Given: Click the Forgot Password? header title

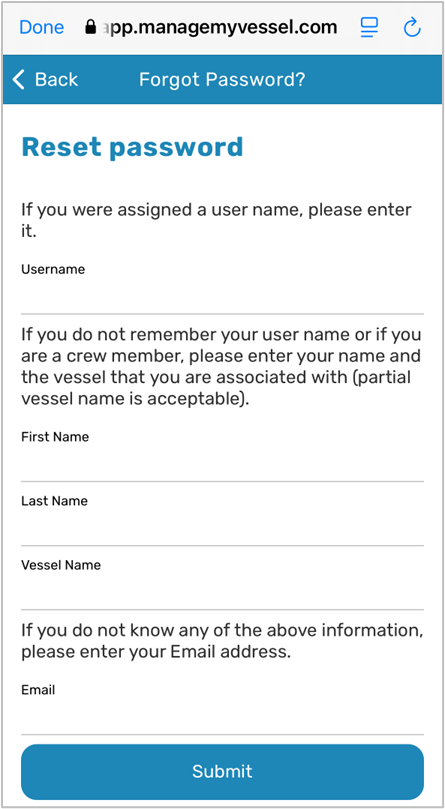Looking at the screenshot, I should pos(222,79).
